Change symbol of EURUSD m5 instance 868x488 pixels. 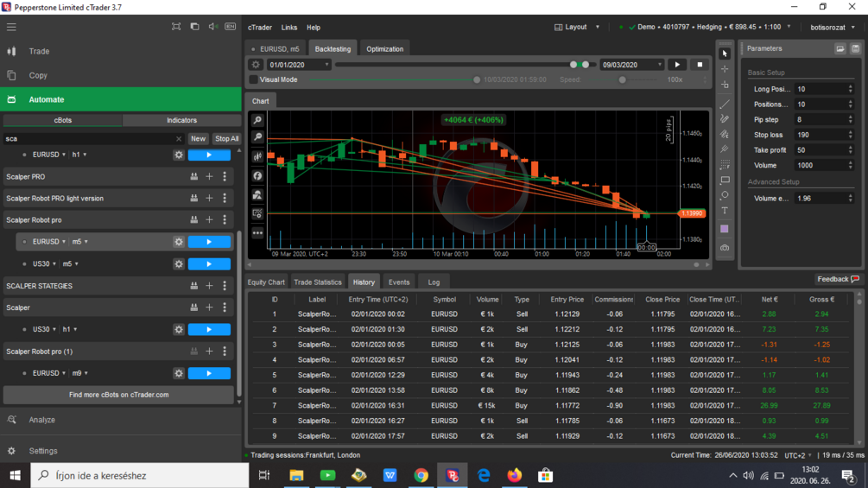click(48, 242)
